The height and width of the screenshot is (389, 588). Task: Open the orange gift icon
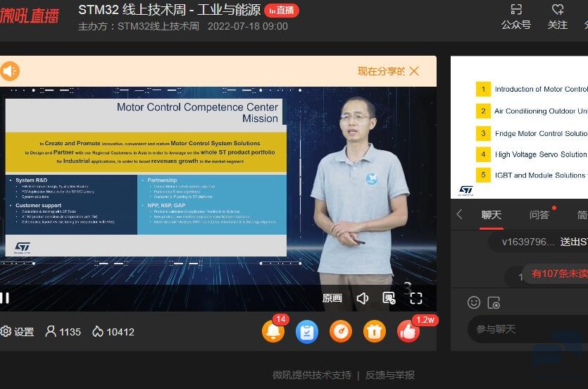[x=374, y=332]
